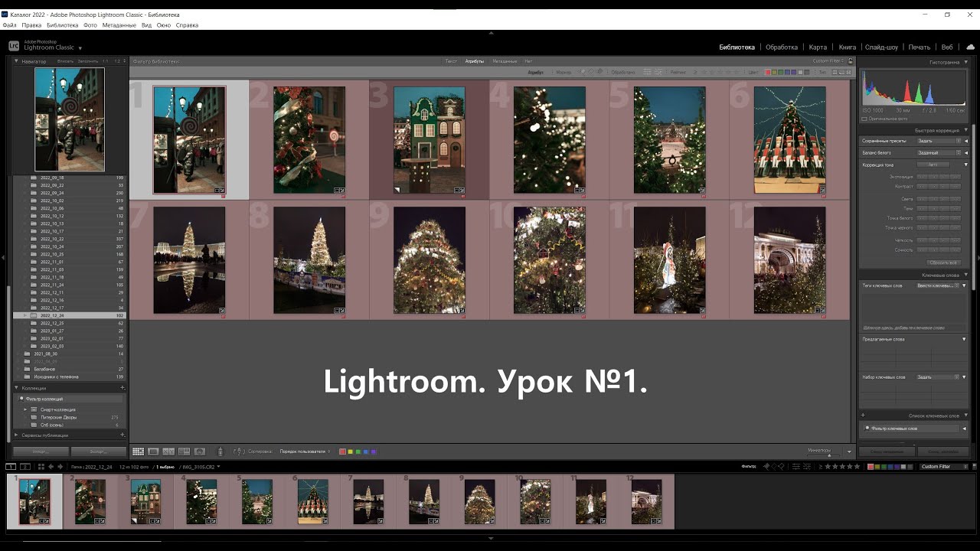Open Набор ключевых слов dropdown
The width and height of the screenshot is (980, 551).
coord(939,377)
